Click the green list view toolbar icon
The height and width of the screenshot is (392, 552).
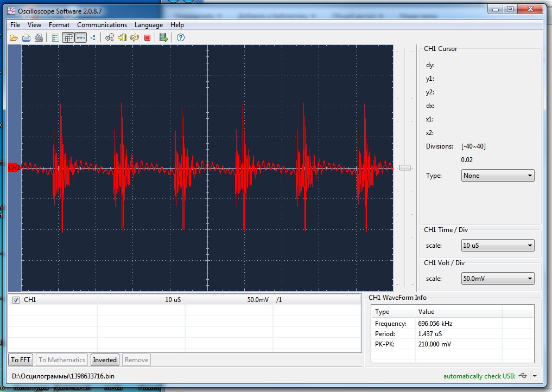coord(55,37)
